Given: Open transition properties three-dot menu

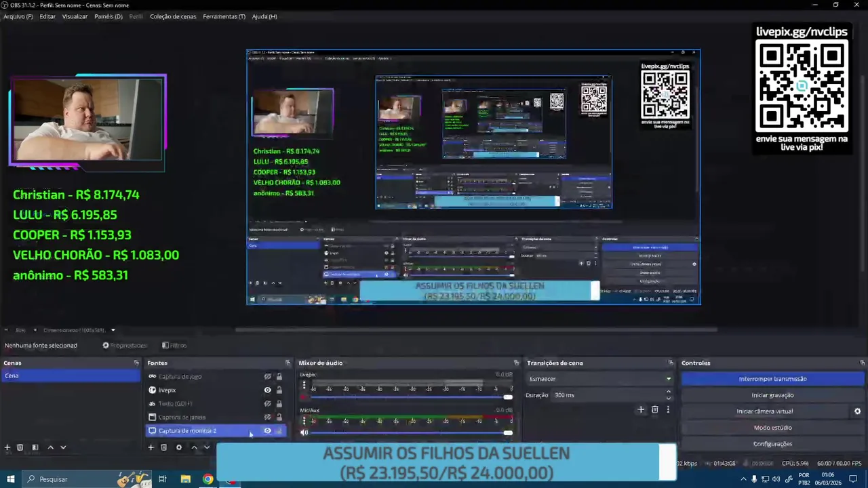Looking at the screenshot, I should 668,409.
